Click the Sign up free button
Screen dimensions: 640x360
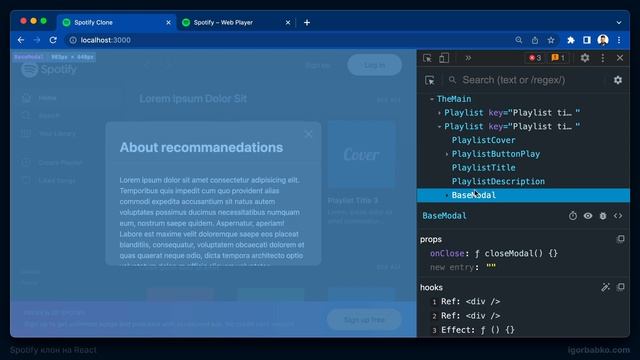364,320
